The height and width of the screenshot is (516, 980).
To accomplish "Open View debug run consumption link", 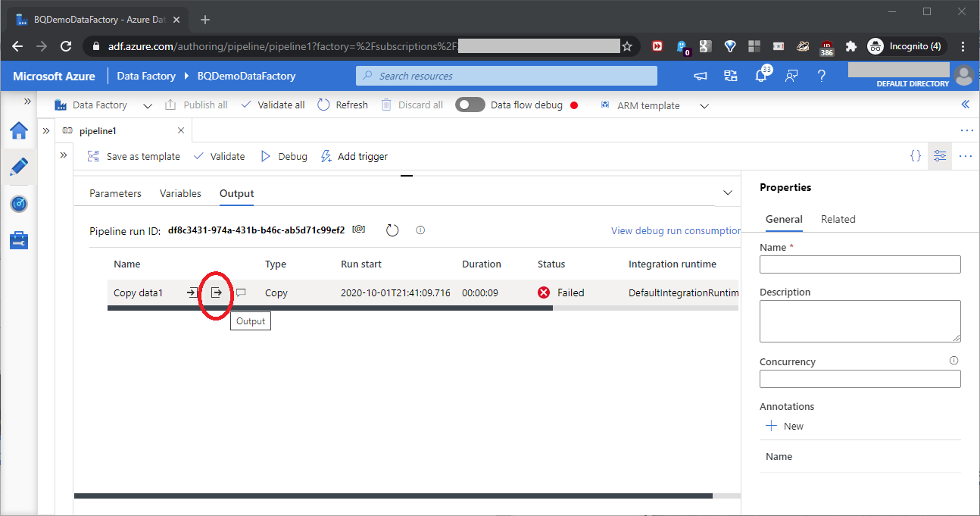I will coord(676,230).
